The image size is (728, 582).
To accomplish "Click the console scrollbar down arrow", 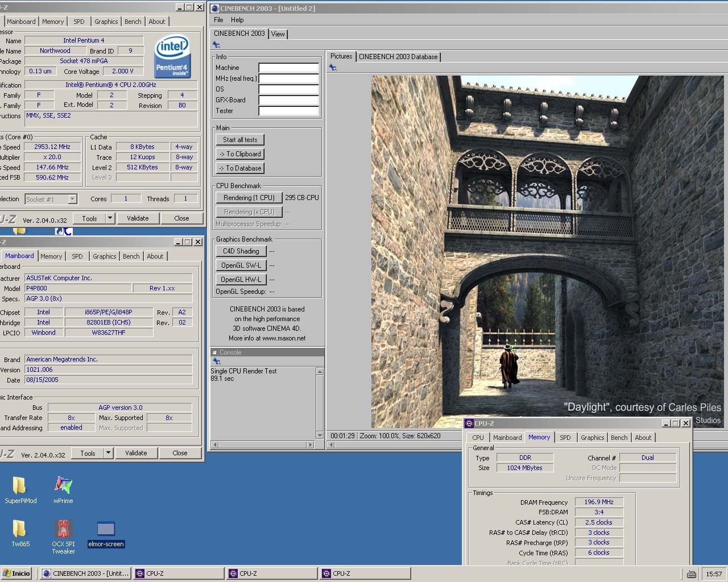I will (320, 435).
